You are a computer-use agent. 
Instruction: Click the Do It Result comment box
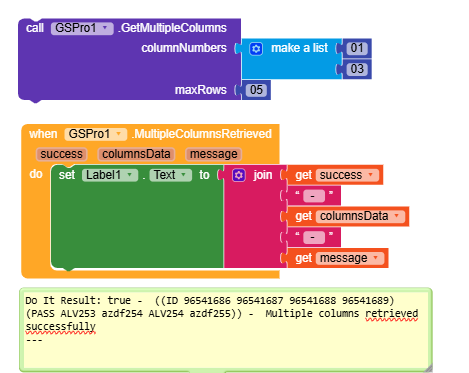pos(226,330)
